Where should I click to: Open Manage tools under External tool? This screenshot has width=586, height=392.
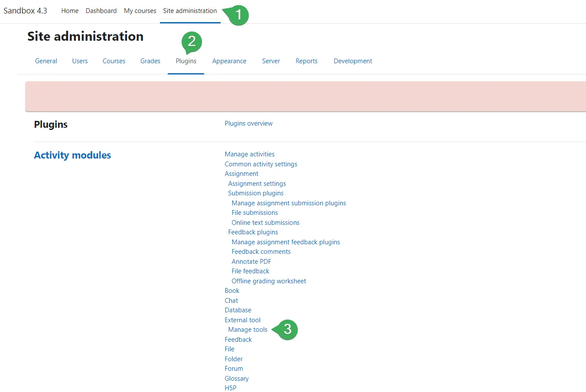247,330
